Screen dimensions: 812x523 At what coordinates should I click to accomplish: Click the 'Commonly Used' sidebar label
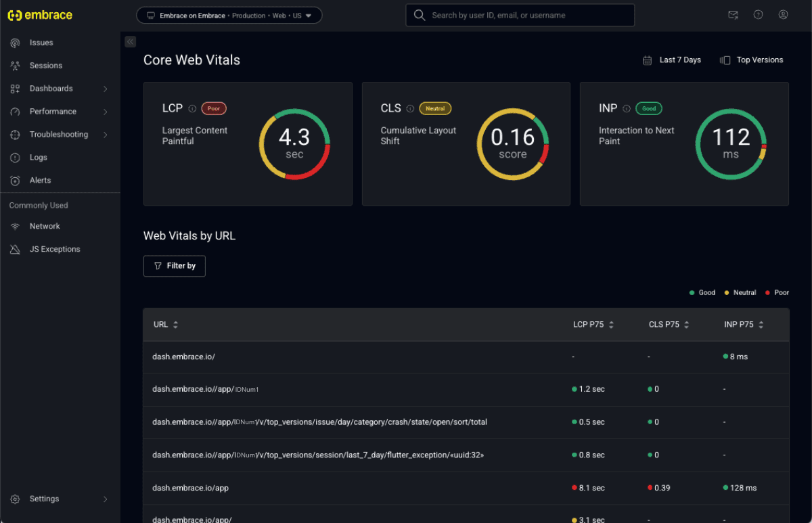[39, 206]
